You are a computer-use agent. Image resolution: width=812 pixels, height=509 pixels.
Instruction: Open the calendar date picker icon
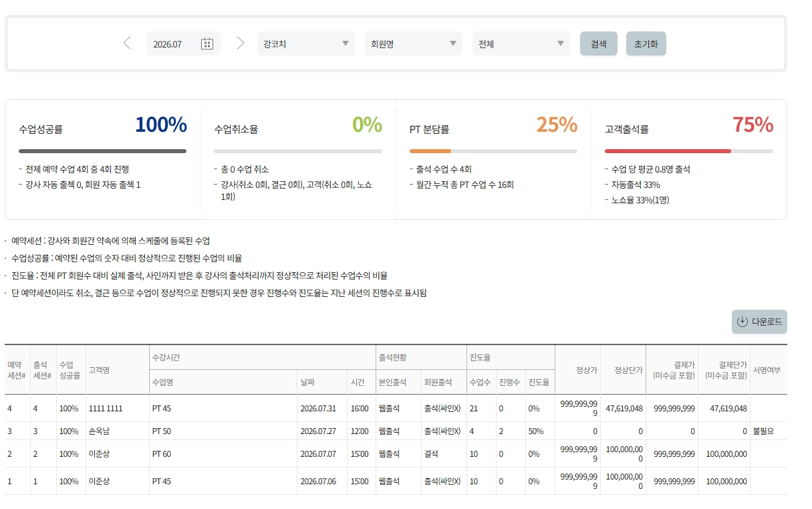pyautogui.click(x=207, y=43)
